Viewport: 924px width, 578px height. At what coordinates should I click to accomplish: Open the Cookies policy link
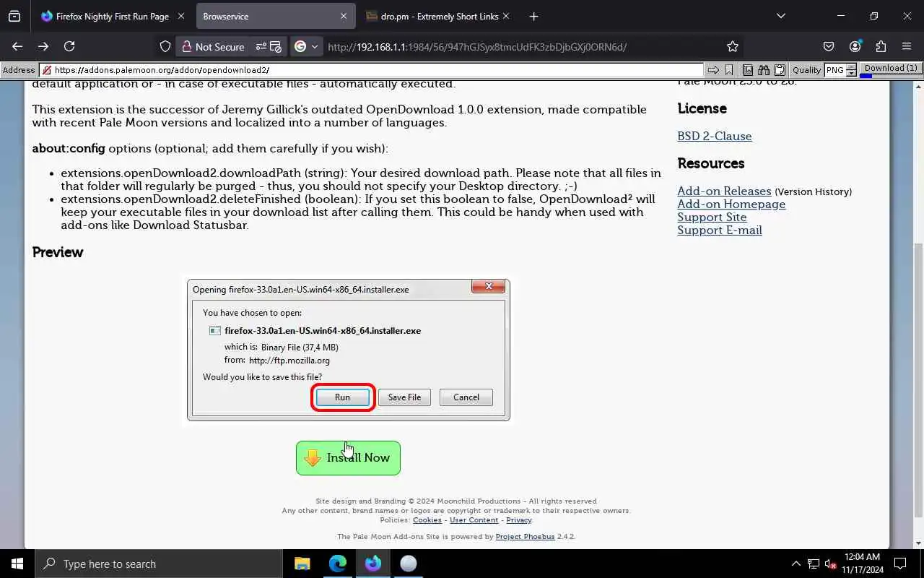[x=427, y=520]
